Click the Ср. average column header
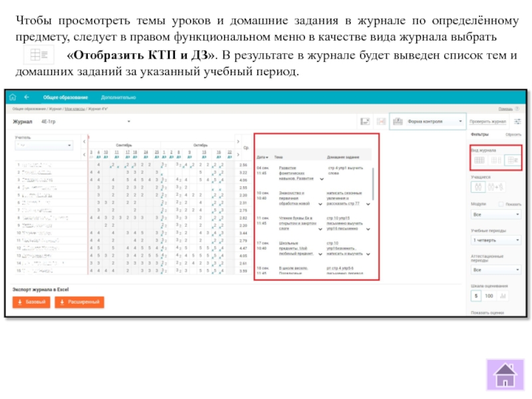The width and height of the screenshot is (532, 399). point(246,148)
